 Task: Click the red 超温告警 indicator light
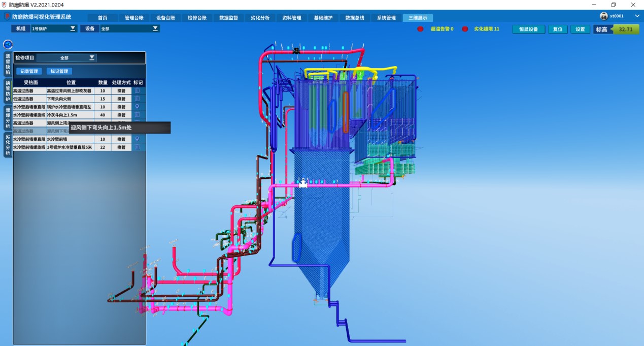click(x=420, y=29)
